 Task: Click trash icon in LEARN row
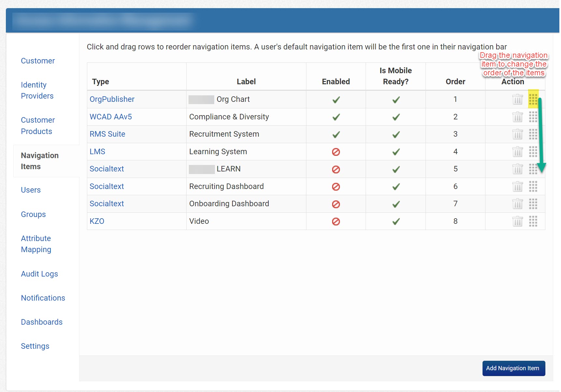517,169
